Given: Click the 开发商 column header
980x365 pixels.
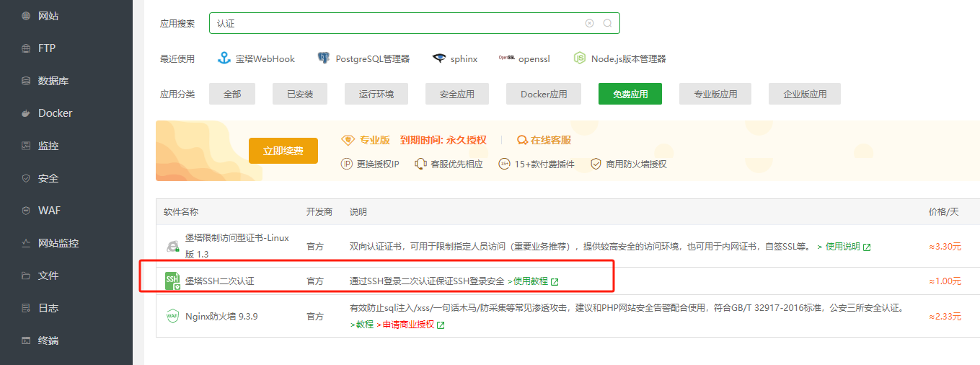Looking at the screenshot, I should click(319, 212).
